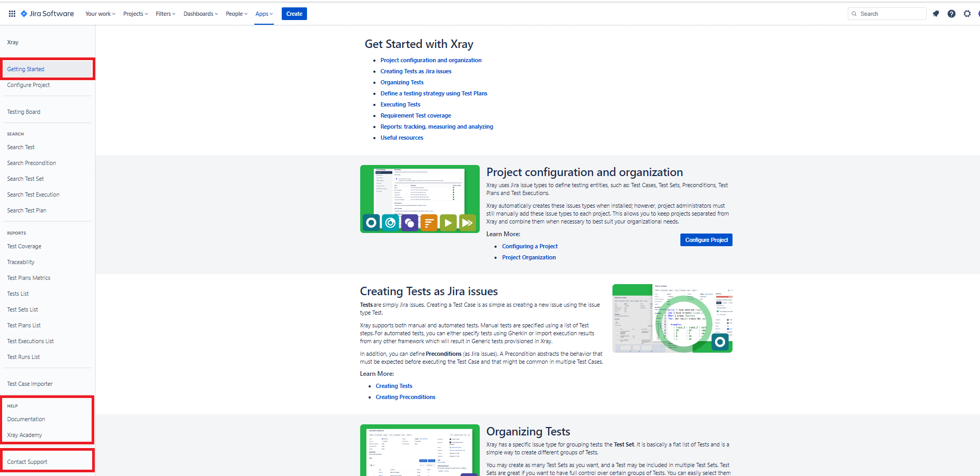980x476 pixels.
Task: Click the Organizing Tests screenshot thumbnail
Action: coord(420,450)
